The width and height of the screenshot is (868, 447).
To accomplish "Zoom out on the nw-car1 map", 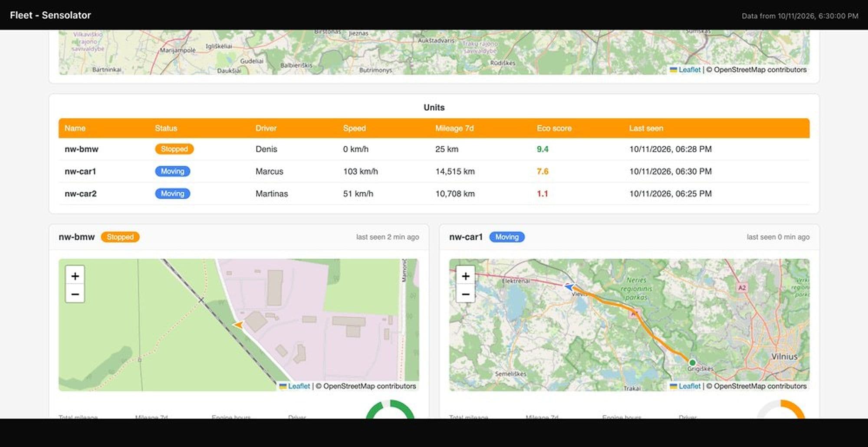I will point(466,294).
